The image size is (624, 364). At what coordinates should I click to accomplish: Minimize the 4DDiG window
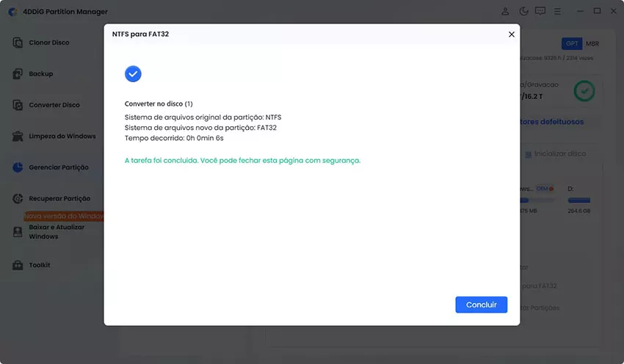click(x=580, y=11)
